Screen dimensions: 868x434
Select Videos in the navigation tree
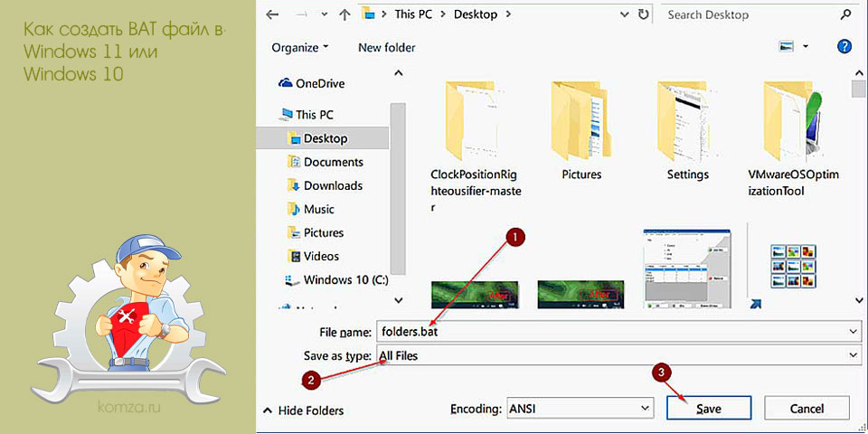(322, 256)
